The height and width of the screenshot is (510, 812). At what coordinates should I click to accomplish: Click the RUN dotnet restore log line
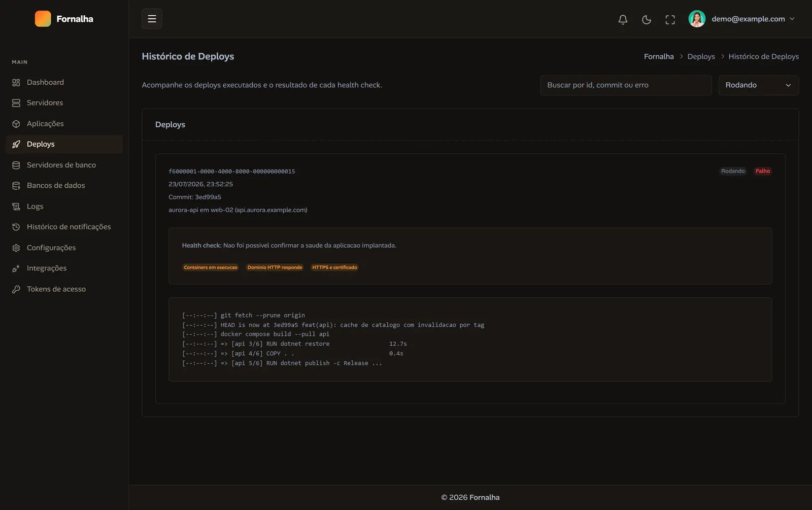294,344
